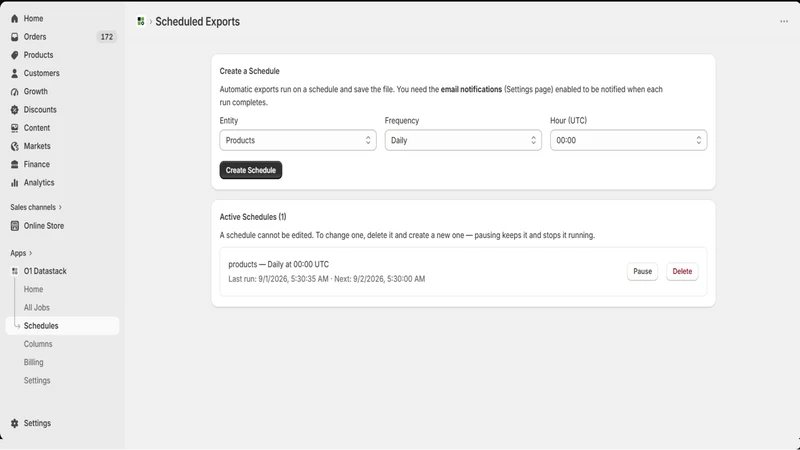Click the 'Create a Schedule' heading
This screenshot has height=450, width=800.
[249, 71]
